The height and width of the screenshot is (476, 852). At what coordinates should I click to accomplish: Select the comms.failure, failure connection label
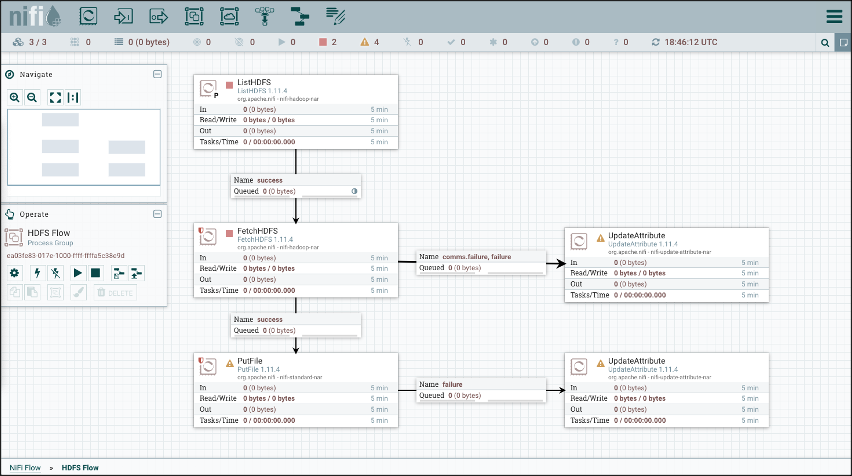(x=481, y=262)
